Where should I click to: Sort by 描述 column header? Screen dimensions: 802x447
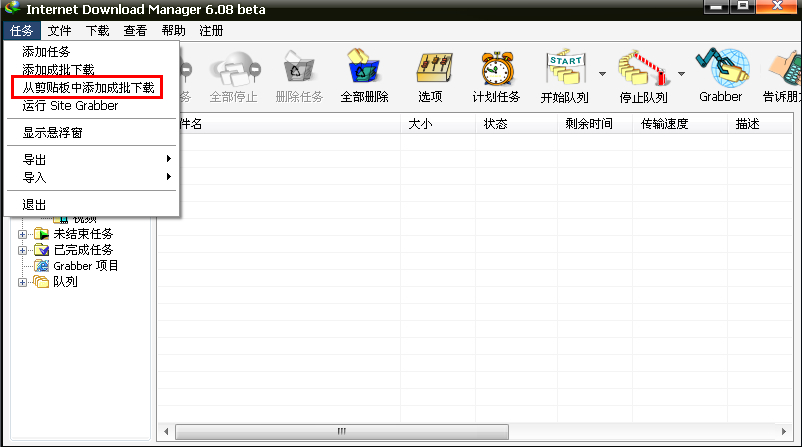click(x=760, y=124)
